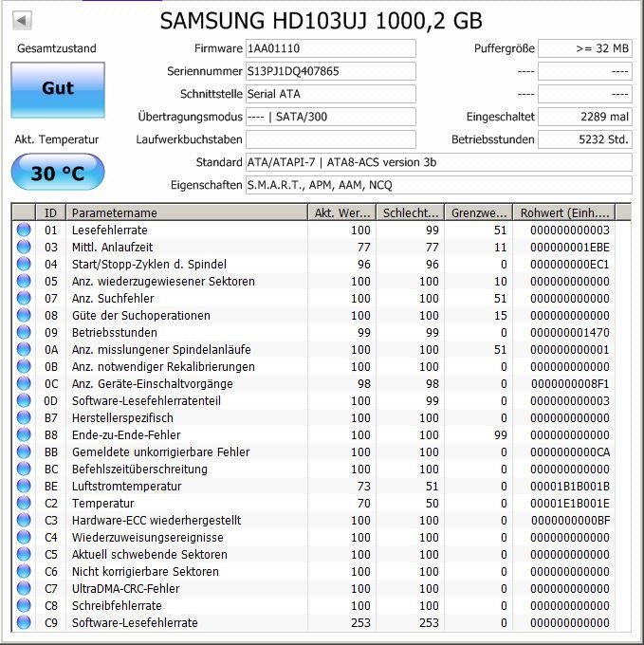Click the Puffergröße value >= 32 MB
The width and height of the screenshot is (644, 645).
[585, 48]
